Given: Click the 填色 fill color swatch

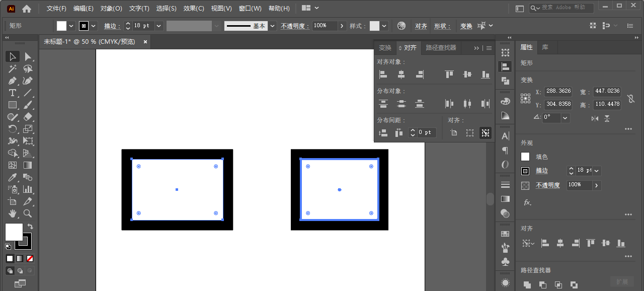Looking at the screenshot, I should (x=525, y=157).
